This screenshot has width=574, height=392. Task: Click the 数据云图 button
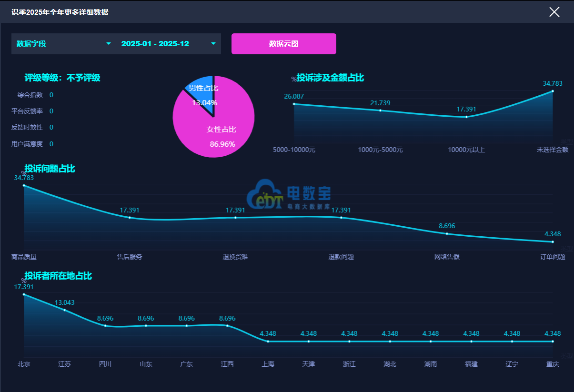[x=283, y=43]
